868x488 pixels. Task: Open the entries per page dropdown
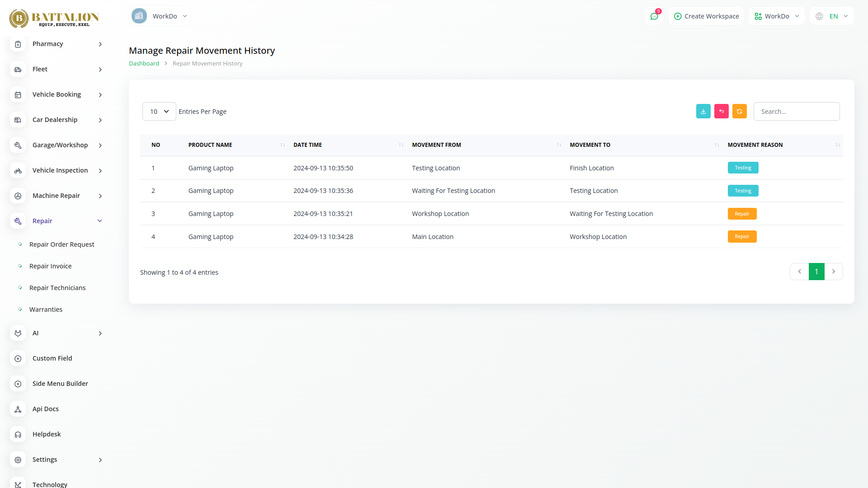[x=159, y=111]
